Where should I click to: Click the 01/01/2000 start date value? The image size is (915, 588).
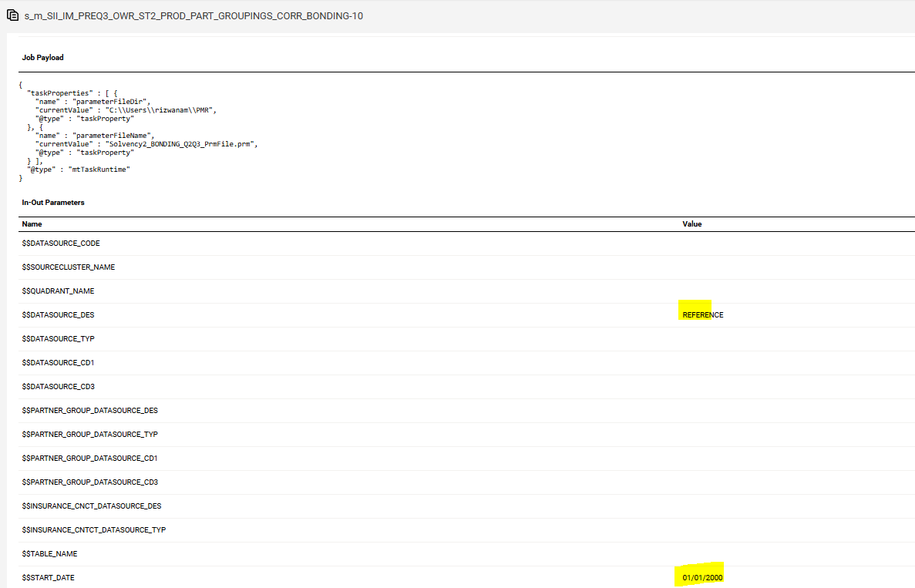(x=702, y=578)
